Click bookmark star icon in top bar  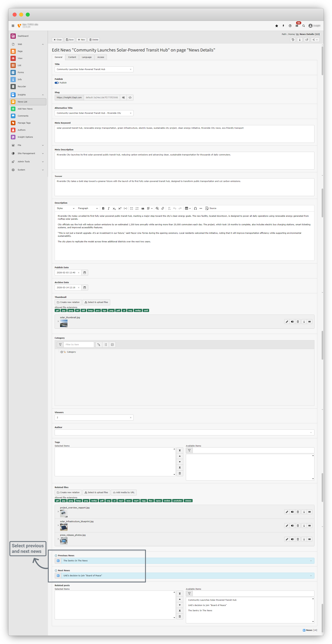[x=277, y=26]
